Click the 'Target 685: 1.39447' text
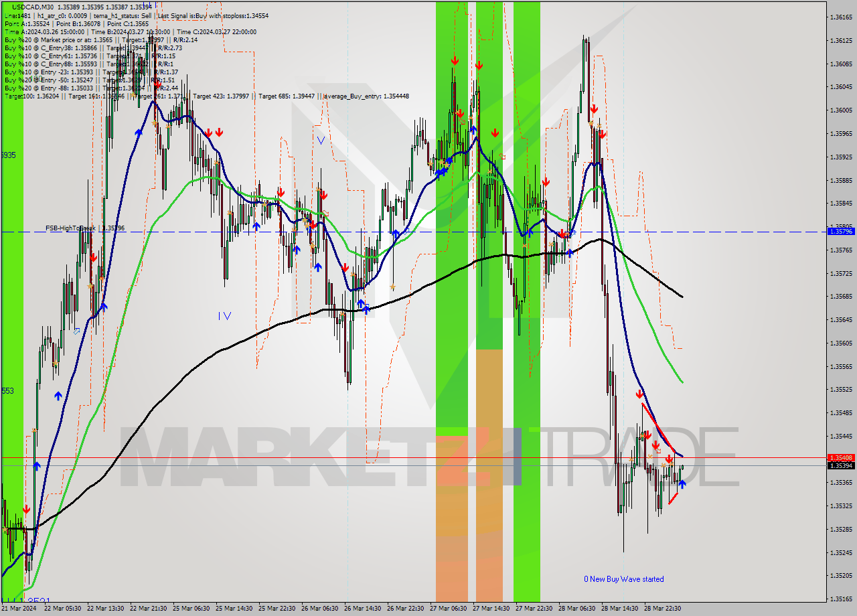This screenshot has height=616, width=857. (x=287, y=96)
